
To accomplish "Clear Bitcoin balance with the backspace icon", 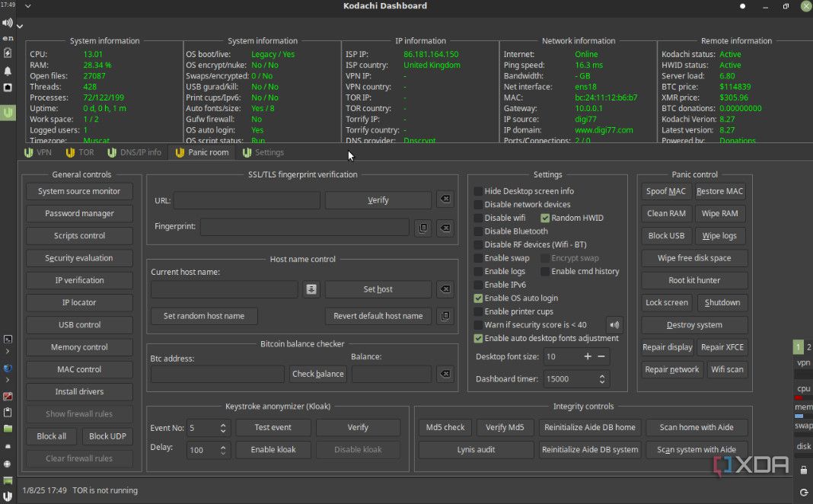I will pyautogui.click(x=445, y=374).
